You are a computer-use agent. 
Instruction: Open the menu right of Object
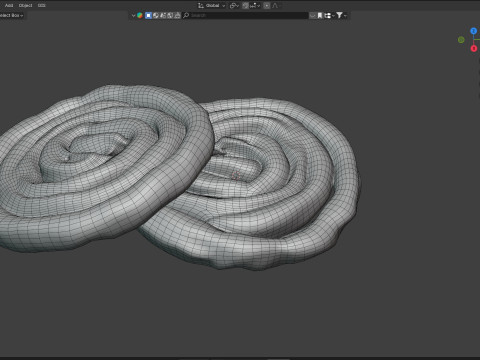pos(41,5)
